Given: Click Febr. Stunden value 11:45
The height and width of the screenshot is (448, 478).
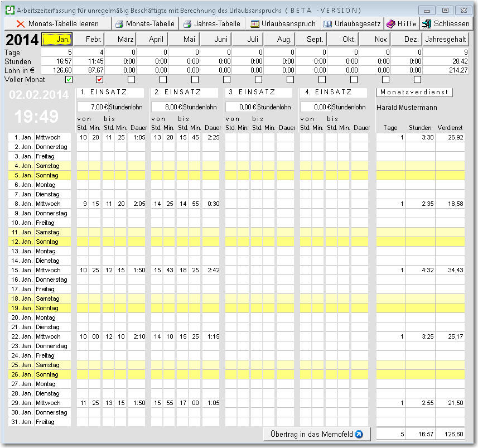Looking at the screenshot, I should [x=89, y=61].
